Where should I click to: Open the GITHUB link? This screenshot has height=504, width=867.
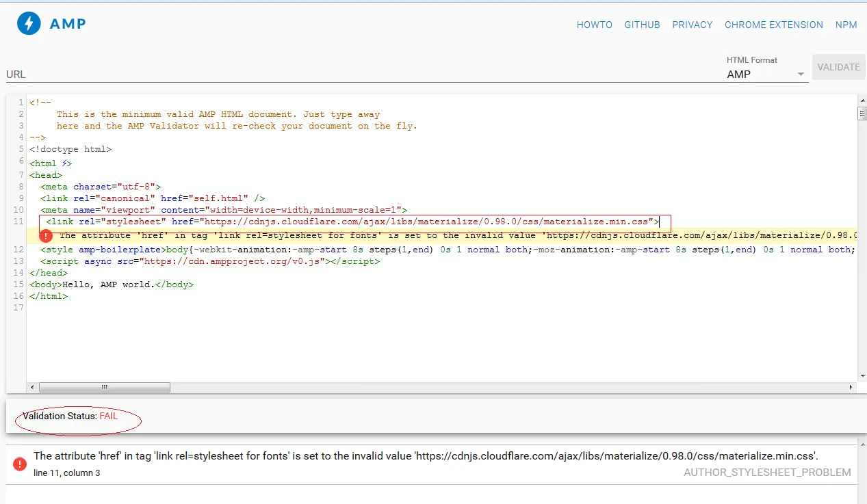coord(642,25)
